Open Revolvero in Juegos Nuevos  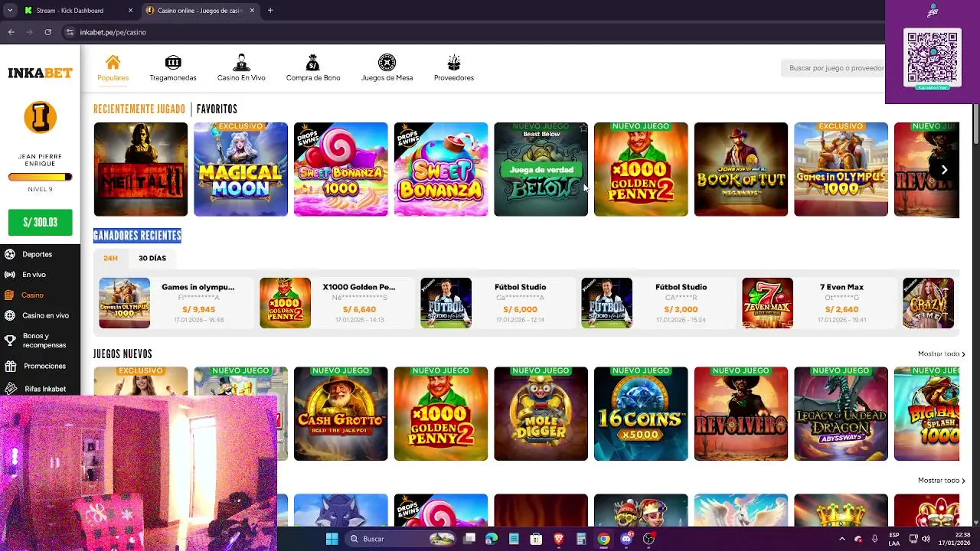tap(740, 414)
